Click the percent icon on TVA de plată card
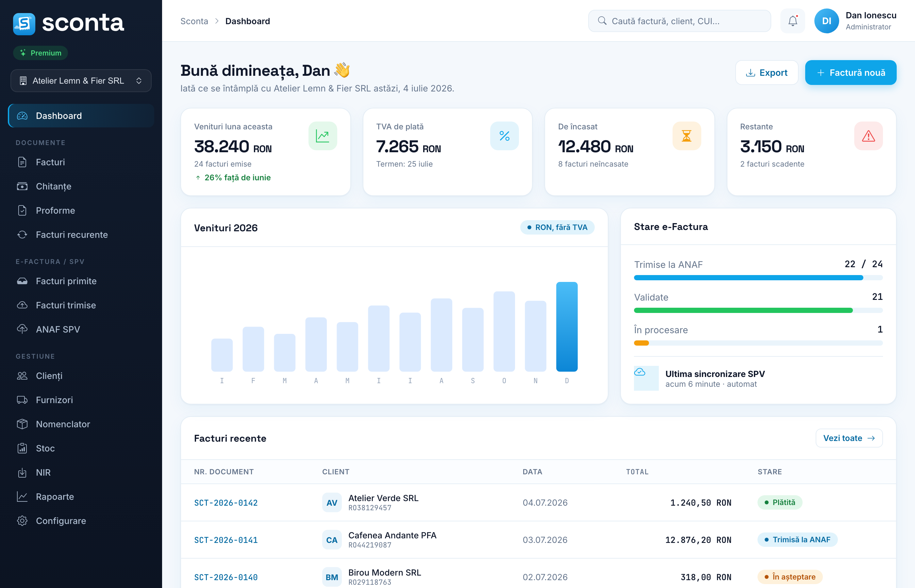 [505, 136]
